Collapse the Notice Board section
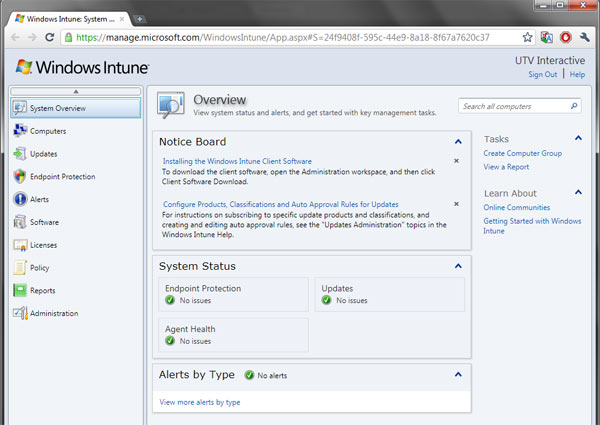This screenshot has height=425, width=600. pyautogui.click(x=458, y=142)
